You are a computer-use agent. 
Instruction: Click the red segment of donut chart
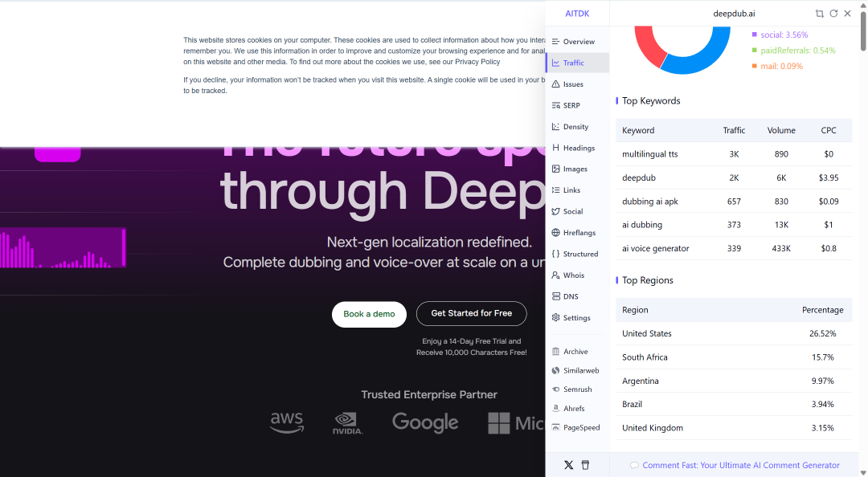649,46
